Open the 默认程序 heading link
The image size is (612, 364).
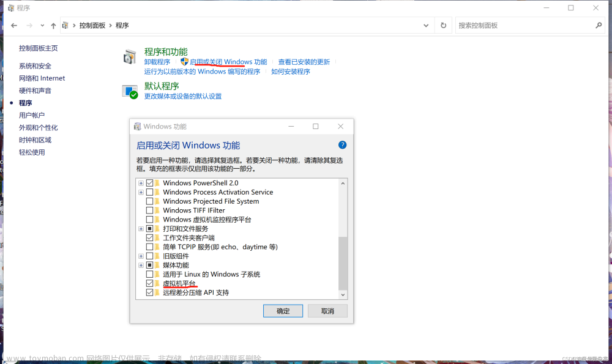(162, 86)
